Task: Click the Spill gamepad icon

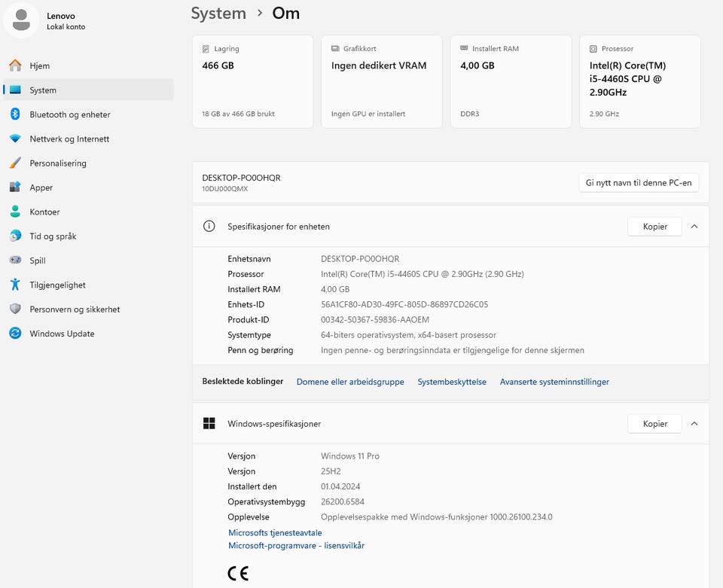Action: coord(15,260)
